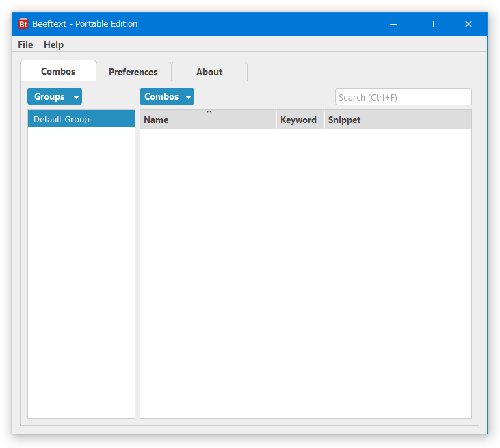
Task: Sort by the Keyword column header
Action: pyautogui.click(x=300, y=120)
